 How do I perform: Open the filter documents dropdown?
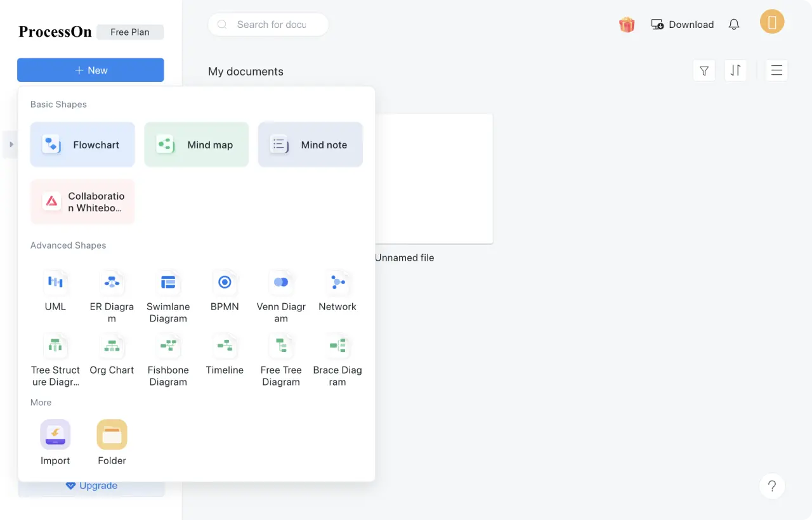(x=704, y=70)
